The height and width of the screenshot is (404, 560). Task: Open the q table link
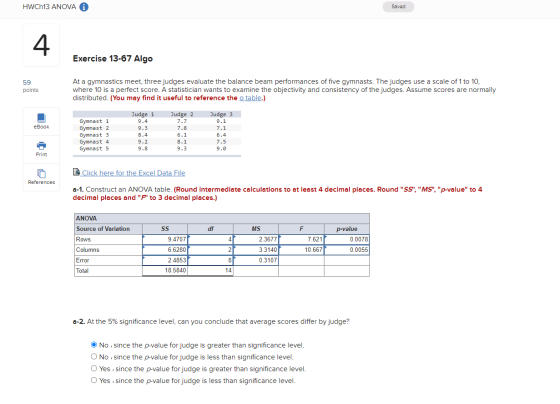pos(250,98)
